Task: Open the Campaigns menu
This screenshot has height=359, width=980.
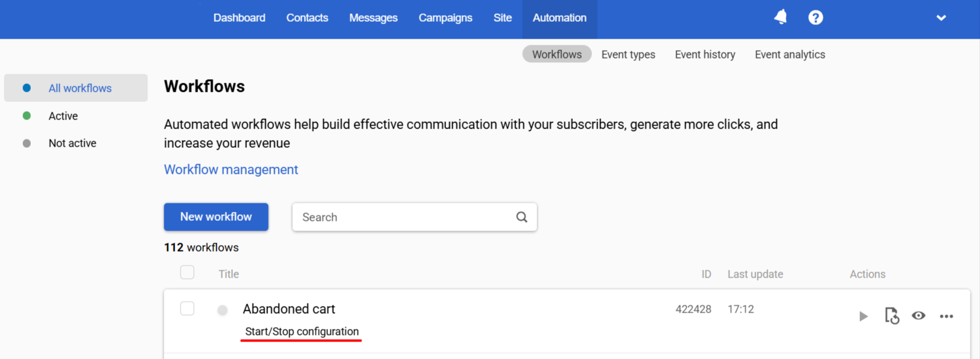Action: pyautogui.click(x=445, y=18)
